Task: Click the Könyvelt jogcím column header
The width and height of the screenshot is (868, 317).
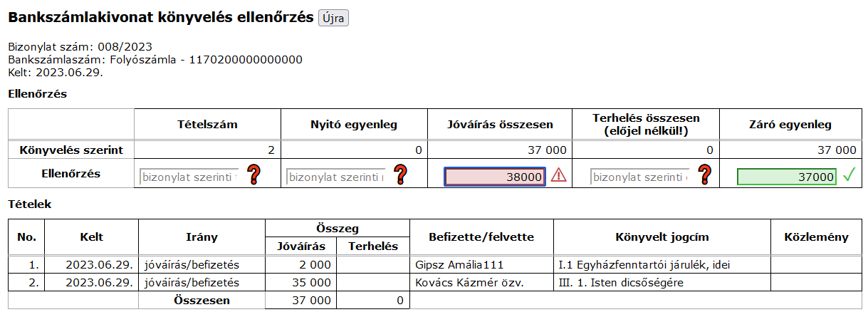Action: pyautogui.click(x=662, y=237)
